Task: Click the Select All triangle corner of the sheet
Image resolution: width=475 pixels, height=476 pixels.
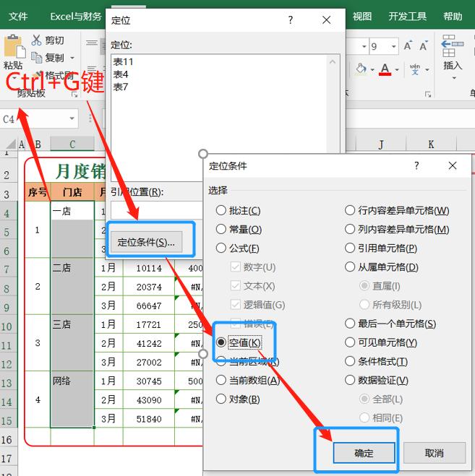Action: 12,144
